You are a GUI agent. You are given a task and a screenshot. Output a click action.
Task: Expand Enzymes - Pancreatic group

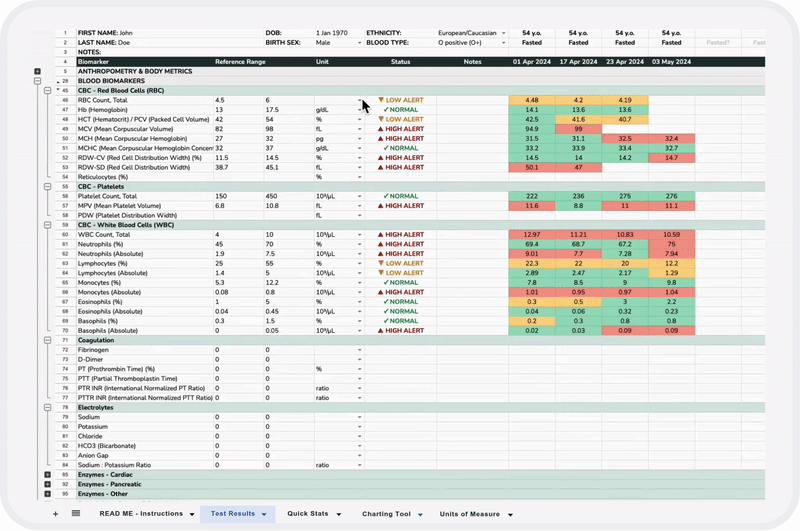pyautogui.click(x=47, y=484)
